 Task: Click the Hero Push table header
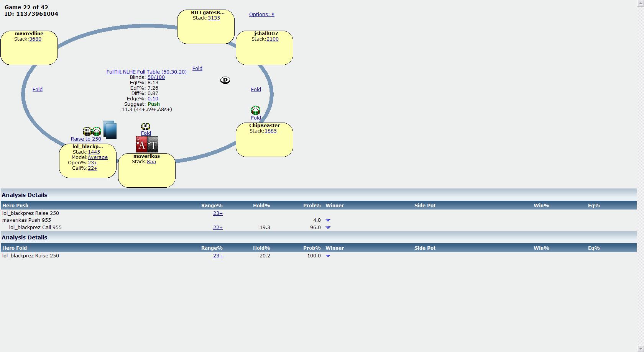coord(15,206)
